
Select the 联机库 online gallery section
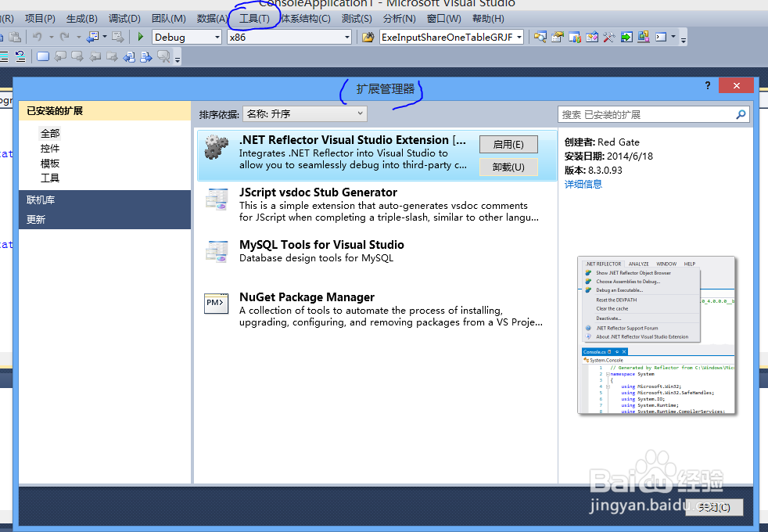pos(105,199)
